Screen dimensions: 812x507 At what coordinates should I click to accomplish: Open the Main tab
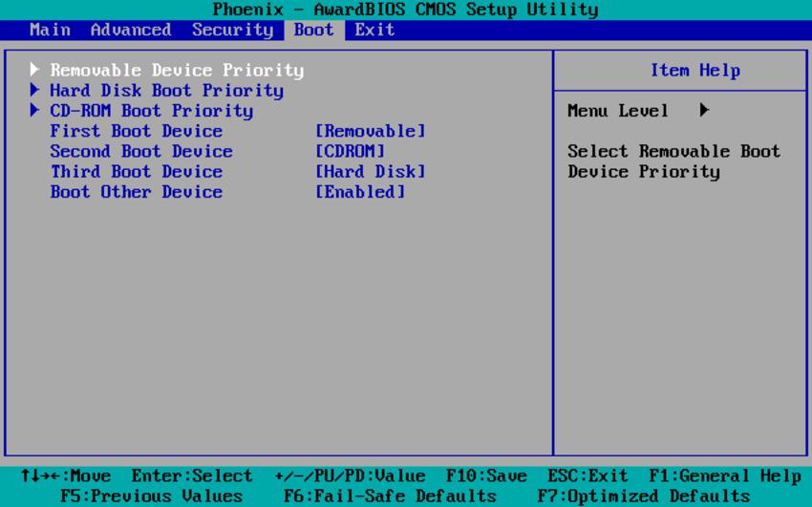(51, 30)
